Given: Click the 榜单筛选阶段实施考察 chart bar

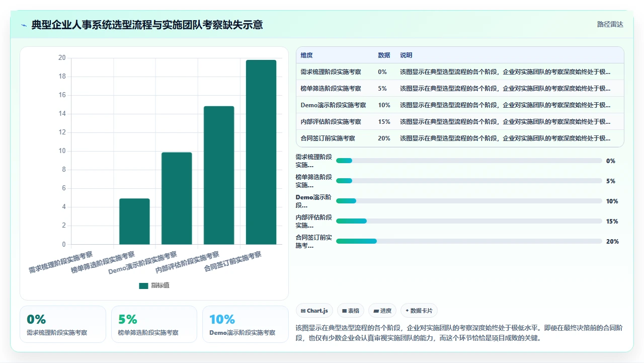Looking at the screenshot, I should [134, 222].
